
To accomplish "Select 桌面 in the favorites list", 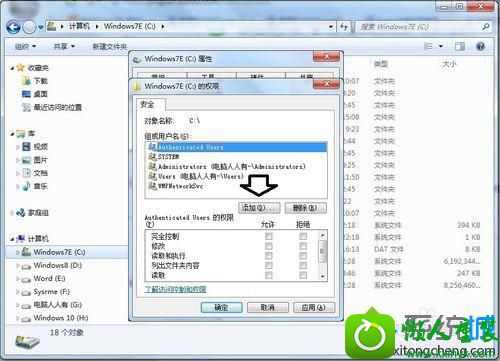I will coord(40,94).
